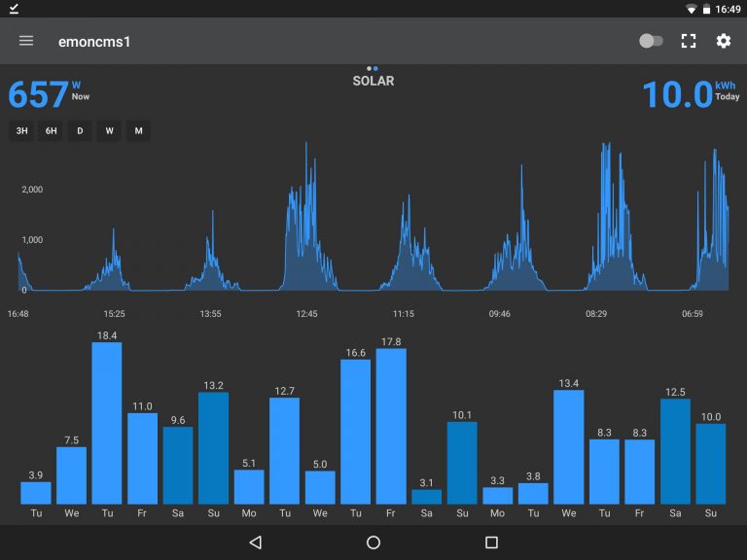This screenshot has height=560, width=747.
Task: Choose the M time range button
Action: (138, 131)
